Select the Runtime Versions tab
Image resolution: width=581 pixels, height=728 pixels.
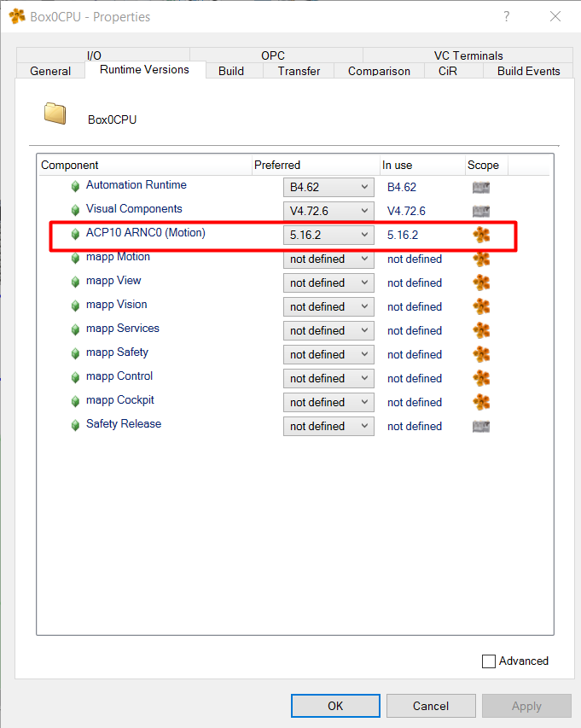tap(144, 70)
